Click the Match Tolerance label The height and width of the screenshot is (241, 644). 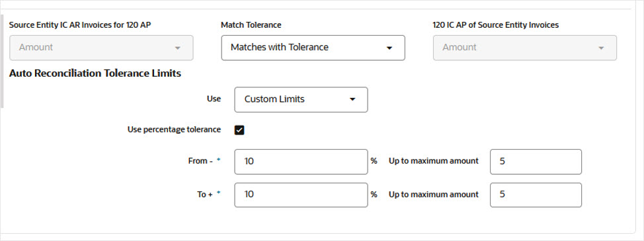coord(251,25)
